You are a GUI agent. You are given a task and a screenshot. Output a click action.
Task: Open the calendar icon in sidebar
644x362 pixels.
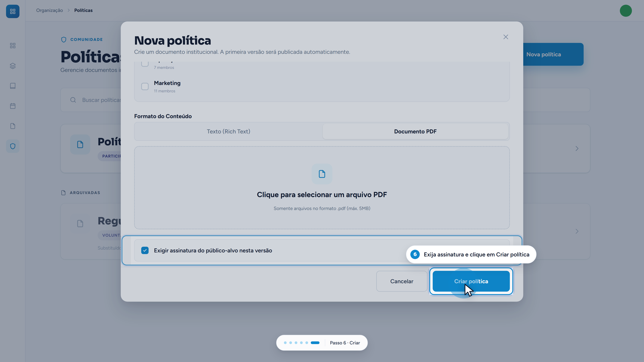tap(13, 106)
